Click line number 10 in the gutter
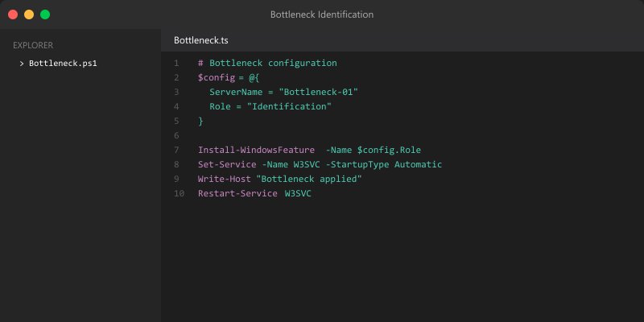 click(179, 193)
